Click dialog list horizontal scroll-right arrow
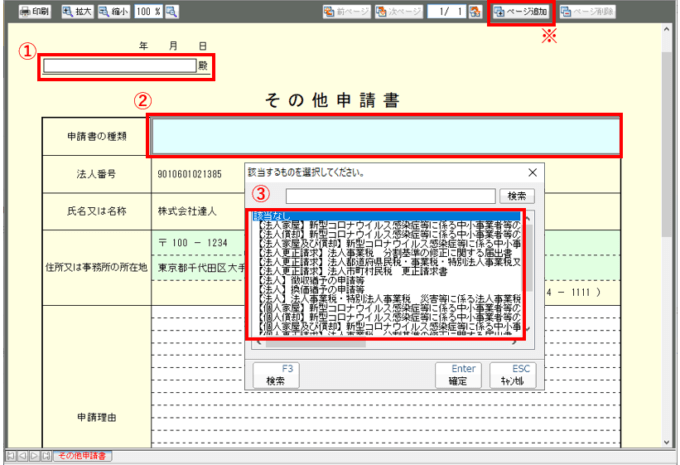The height and width of the screenshot is (465, 680). pyautogui.click(x=516, y=343)
